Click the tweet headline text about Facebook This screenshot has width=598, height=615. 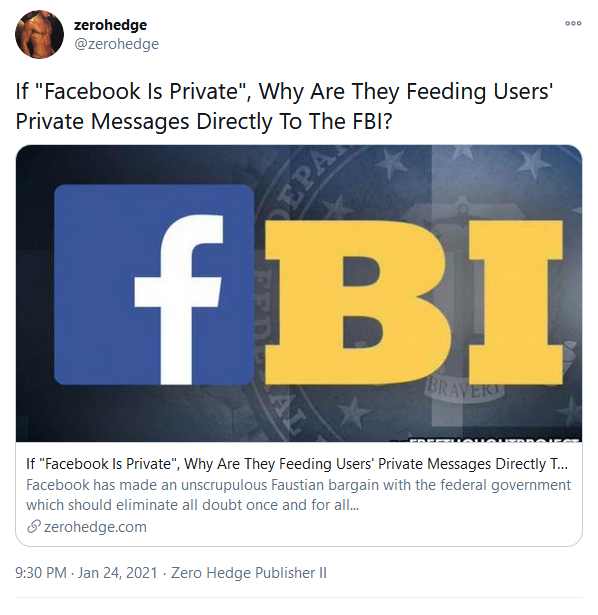coord(284,106)
